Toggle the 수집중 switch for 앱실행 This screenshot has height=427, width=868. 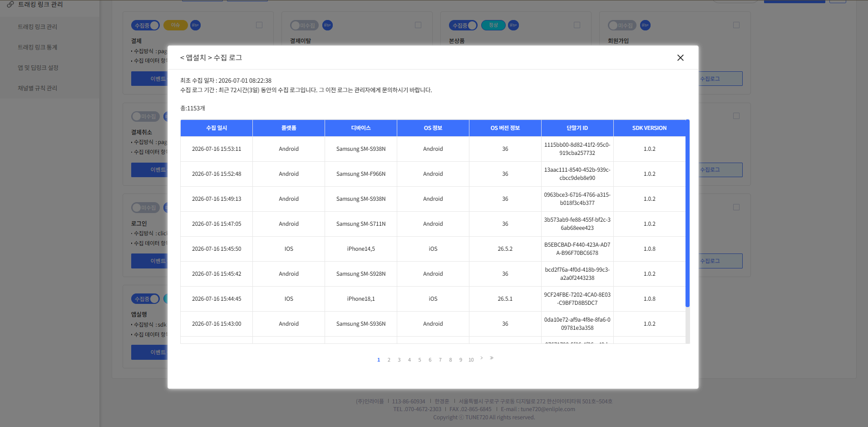click(145, 299)
